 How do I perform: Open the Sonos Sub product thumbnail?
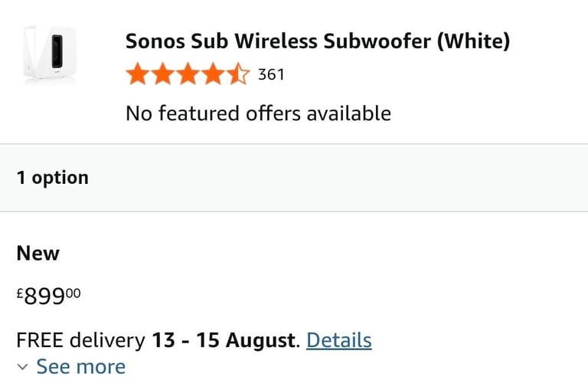(49, 53)
